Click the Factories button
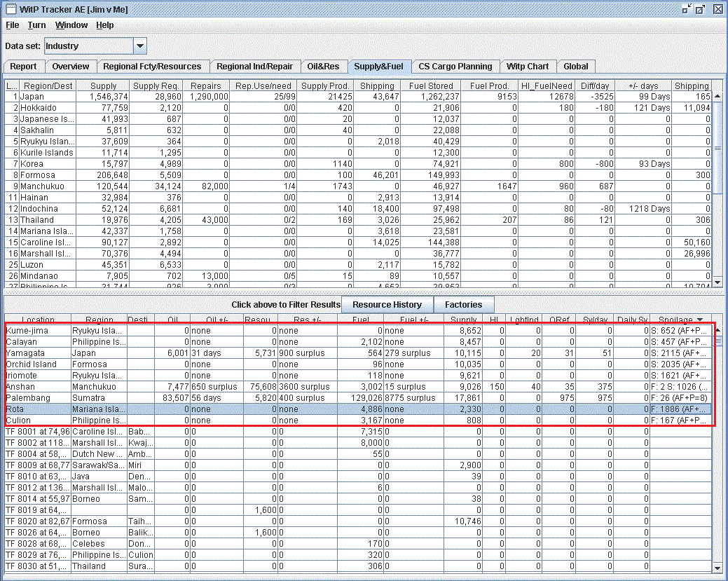 pyautogui.click(x=463, y=305)
